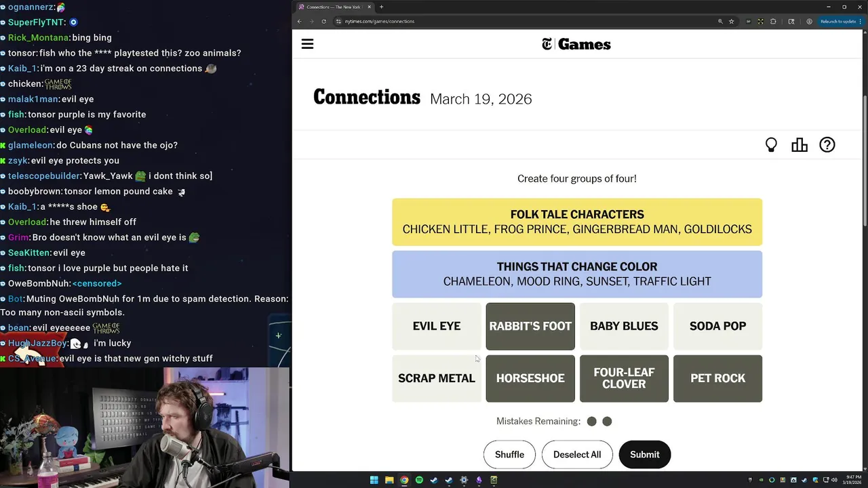The height and width of the screenshot is (488, 868).
Task: Open a new browser tab
Action: 381,7
